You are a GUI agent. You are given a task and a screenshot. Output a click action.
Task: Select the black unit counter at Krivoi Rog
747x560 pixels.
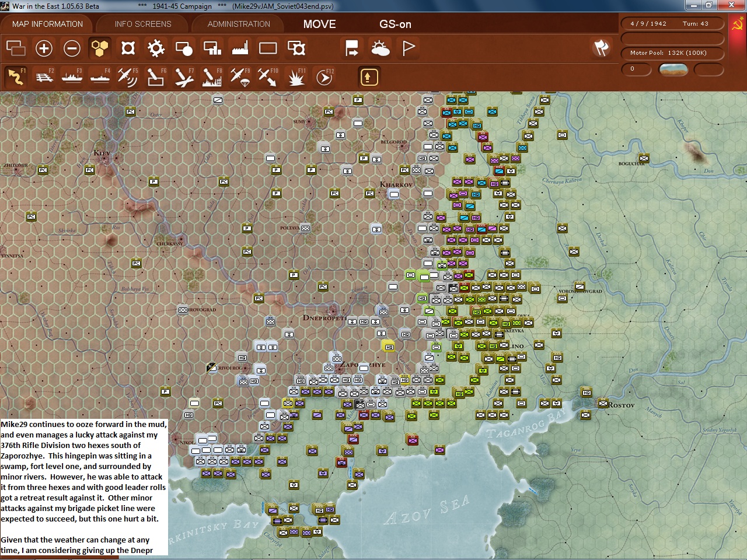tap(211, 367)
